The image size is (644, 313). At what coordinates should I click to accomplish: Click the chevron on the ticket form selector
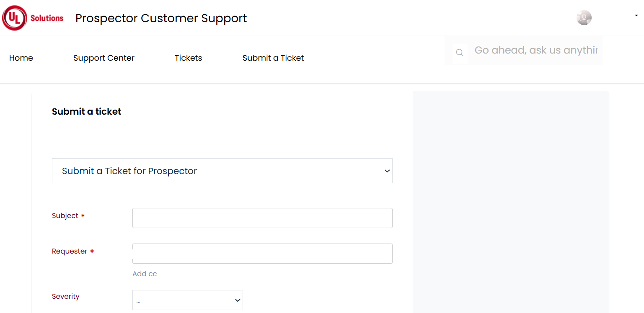(x=387, y=171)
